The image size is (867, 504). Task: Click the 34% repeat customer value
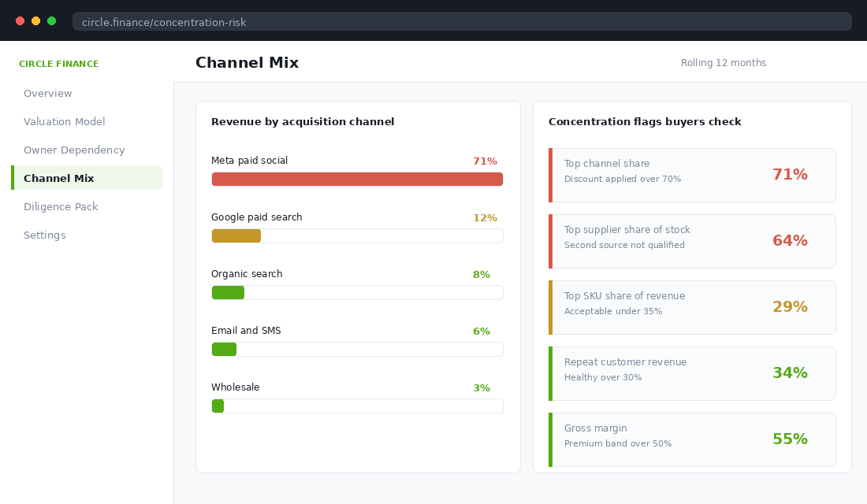point(790,373)
